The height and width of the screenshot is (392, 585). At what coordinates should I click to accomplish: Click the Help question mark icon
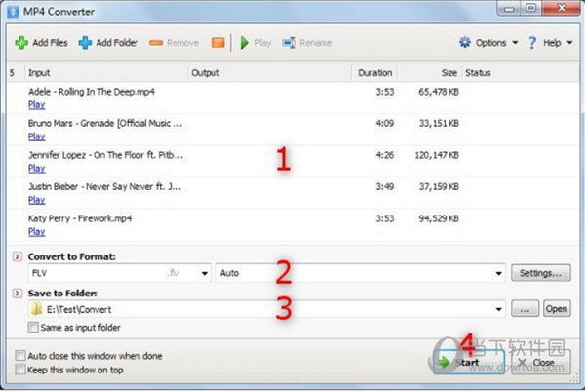pyautogui.click(x=532, y=43)
